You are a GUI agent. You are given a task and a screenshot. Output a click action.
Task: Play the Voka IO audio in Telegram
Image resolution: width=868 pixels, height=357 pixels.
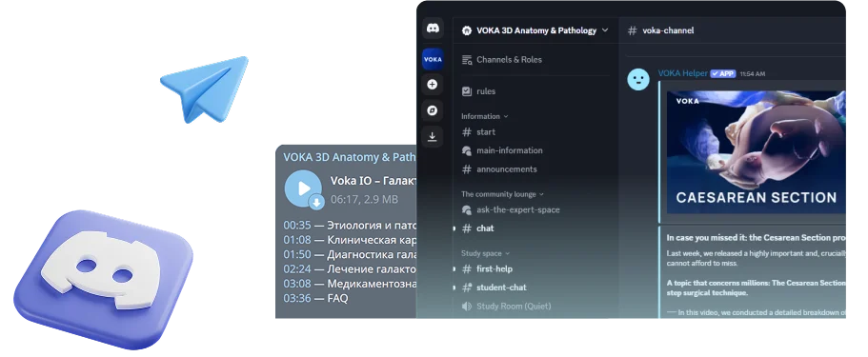coord(303,188)
